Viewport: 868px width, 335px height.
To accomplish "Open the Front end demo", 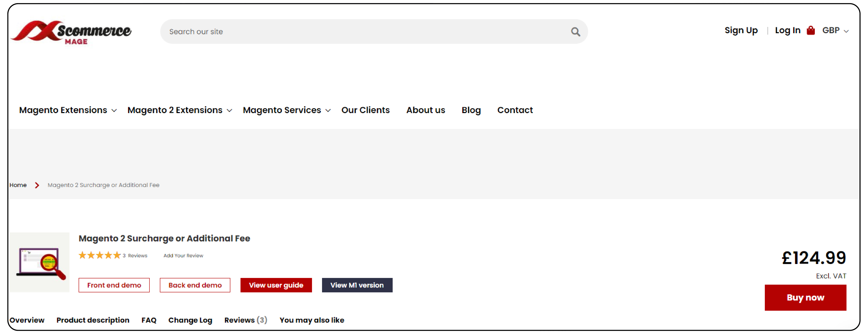I will click(114, 285).
